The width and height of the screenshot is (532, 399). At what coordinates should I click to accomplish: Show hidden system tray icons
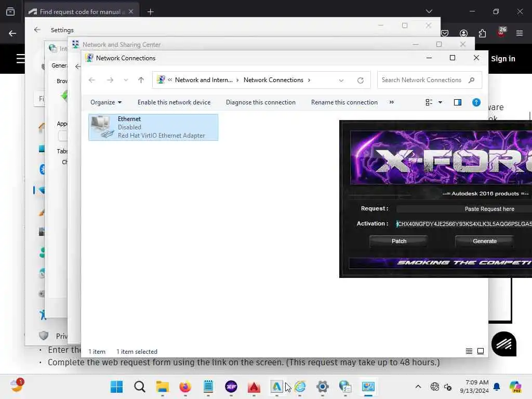click(418, 387)
